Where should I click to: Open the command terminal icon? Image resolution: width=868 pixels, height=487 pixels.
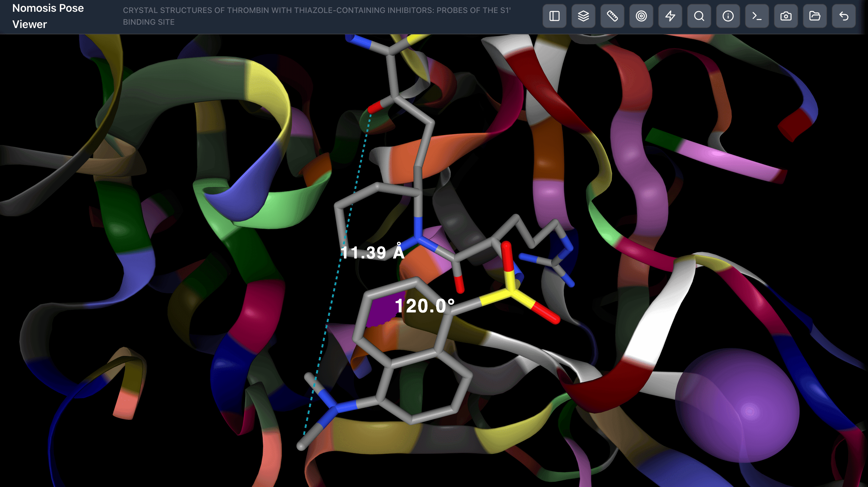click(757, 16)
